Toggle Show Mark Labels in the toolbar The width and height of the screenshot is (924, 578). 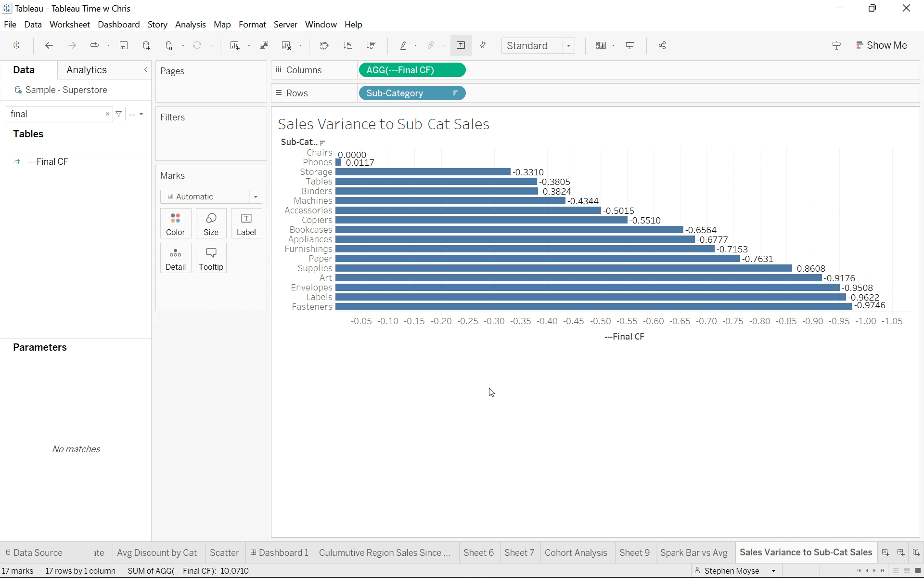point(461,45)
